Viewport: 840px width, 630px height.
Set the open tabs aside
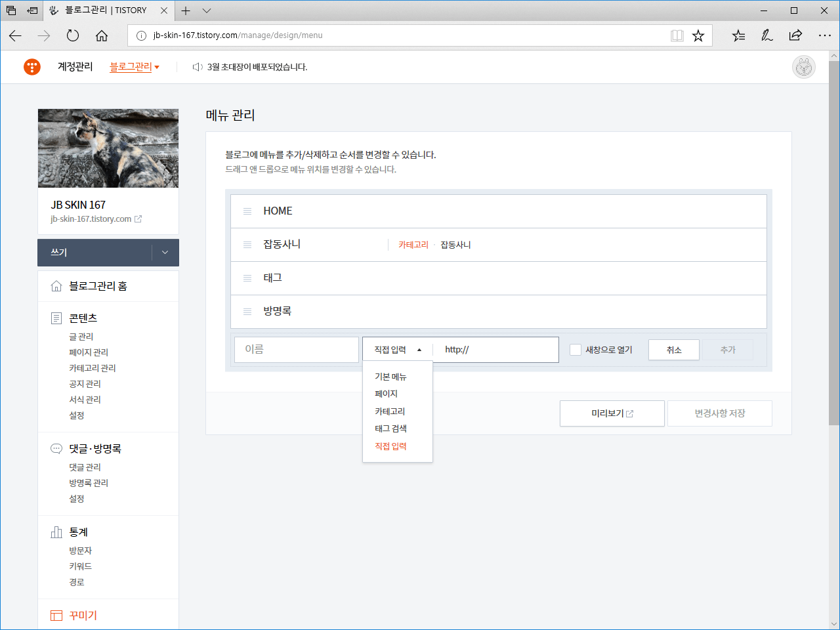point(32,10)
